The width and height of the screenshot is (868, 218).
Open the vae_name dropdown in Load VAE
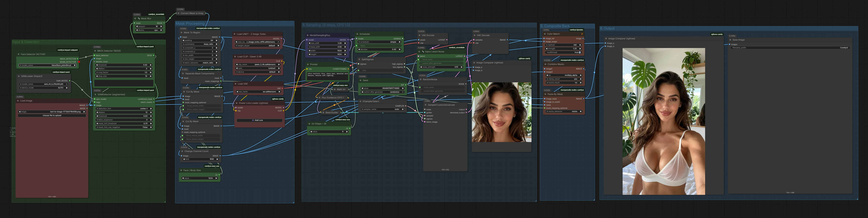[x=259, y=92]
